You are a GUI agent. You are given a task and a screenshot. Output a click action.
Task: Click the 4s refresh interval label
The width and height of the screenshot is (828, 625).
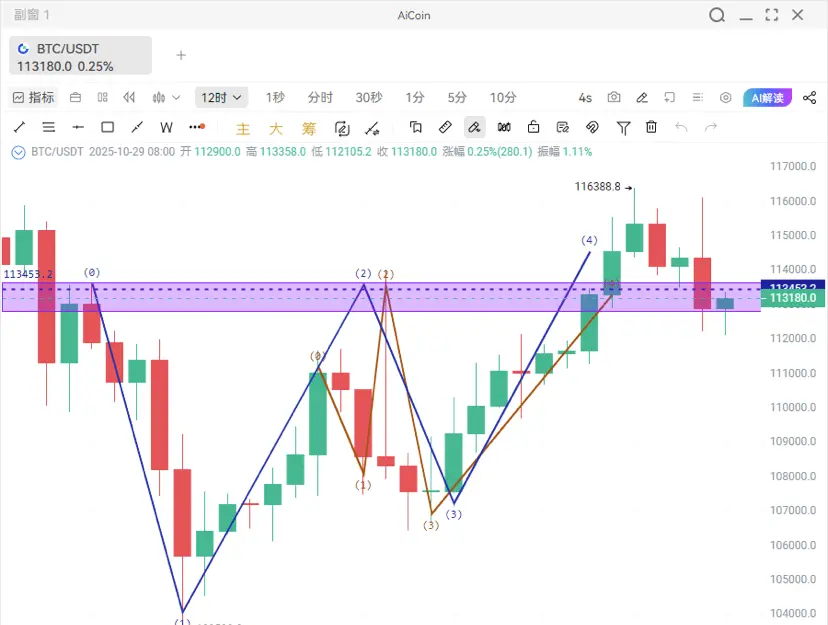585,98
